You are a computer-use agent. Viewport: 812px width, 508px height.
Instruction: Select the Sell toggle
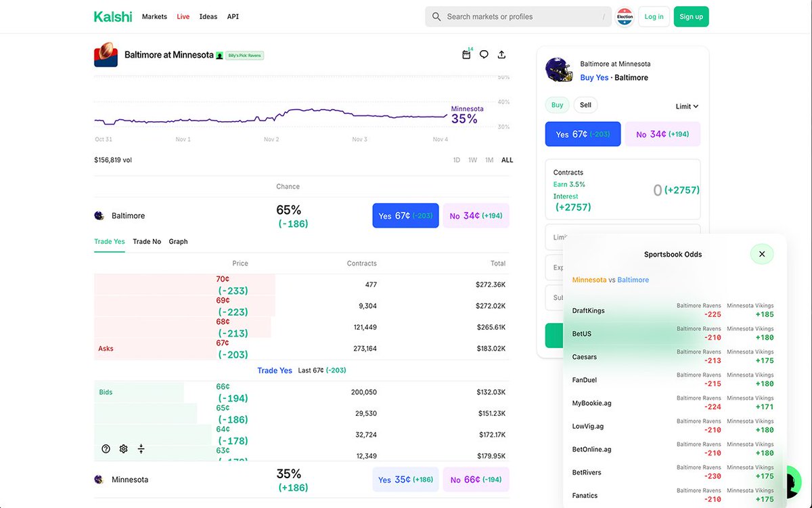click(x=585, y=105)
